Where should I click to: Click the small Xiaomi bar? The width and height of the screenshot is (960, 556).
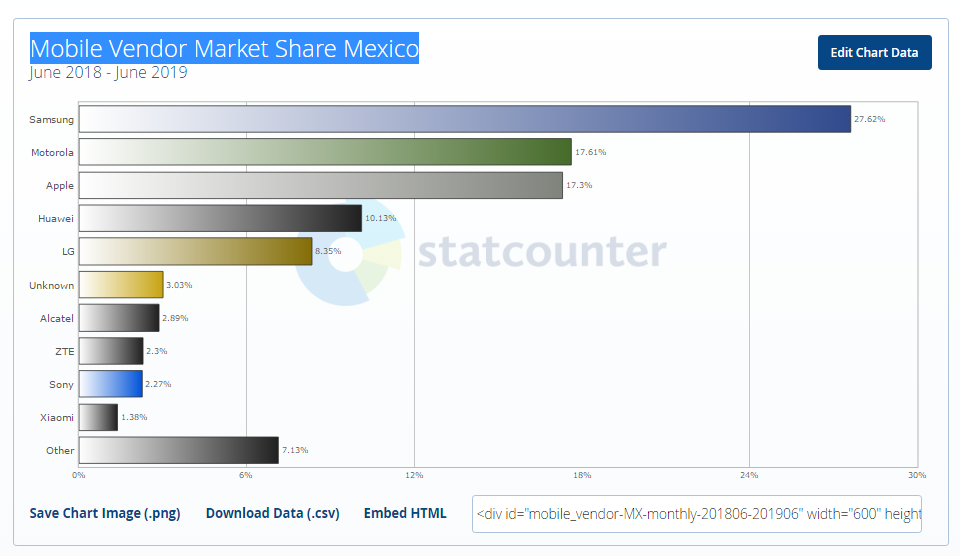98,417
